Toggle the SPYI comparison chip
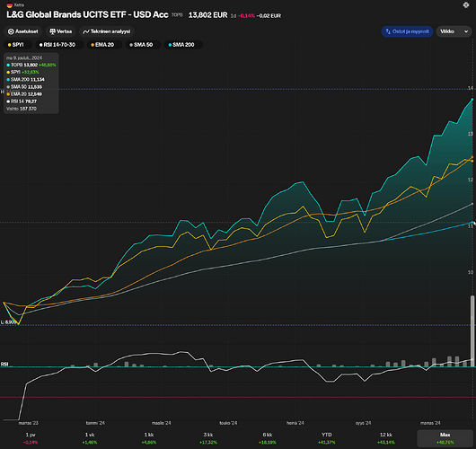The height and width of the screenshot is (449, 476). (x=18, y=45)
